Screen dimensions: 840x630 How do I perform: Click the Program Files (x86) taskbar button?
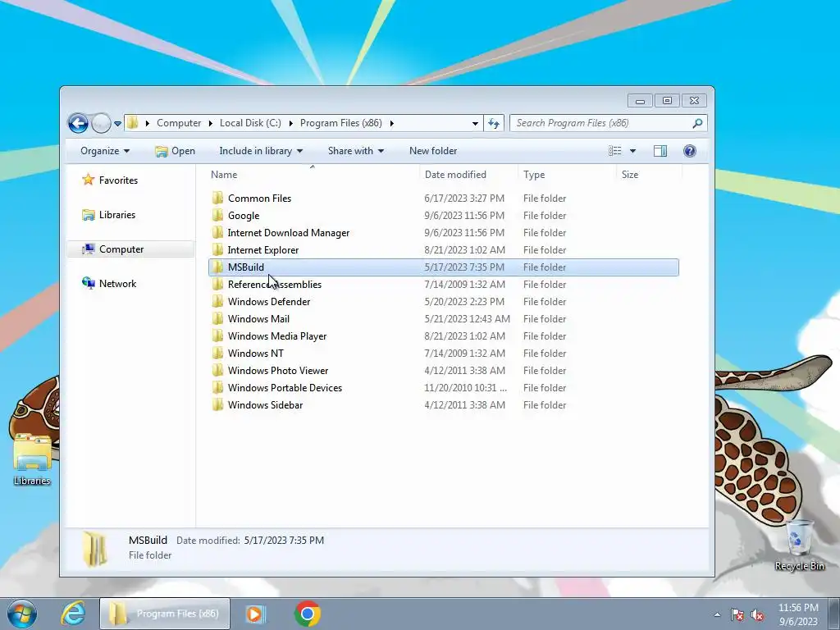pyautogui.click(x=164, y=614)
